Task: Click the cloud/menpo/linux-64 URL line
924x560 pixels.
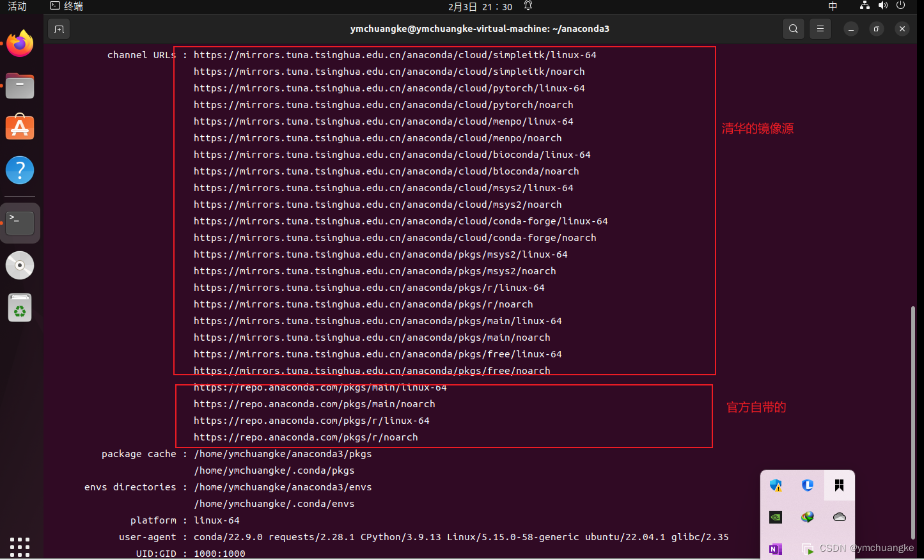Action: pos(383,121)
